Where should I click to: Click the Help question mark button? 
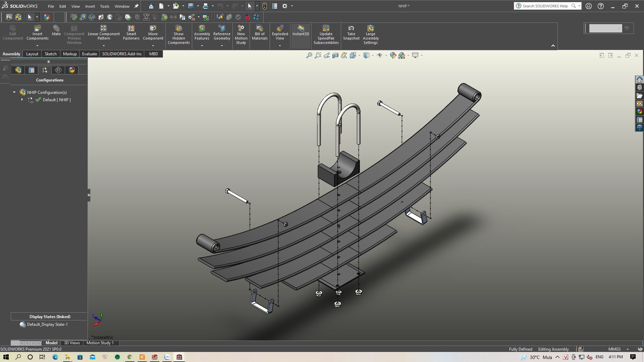(x=601, y=6)
